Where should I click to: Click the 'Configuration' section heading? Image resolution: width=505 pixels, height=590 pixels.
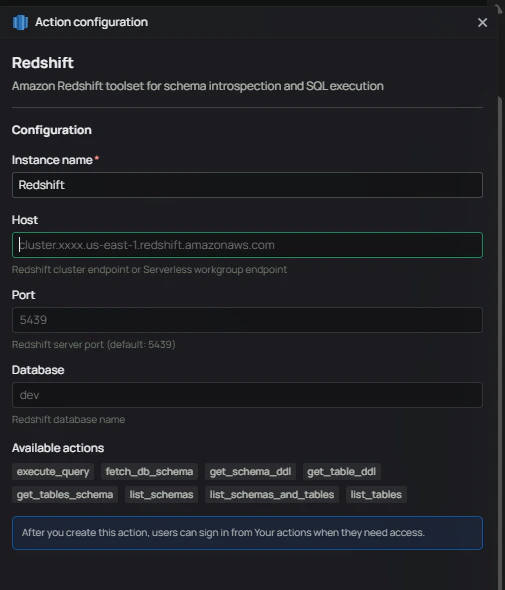click(52, 130)
